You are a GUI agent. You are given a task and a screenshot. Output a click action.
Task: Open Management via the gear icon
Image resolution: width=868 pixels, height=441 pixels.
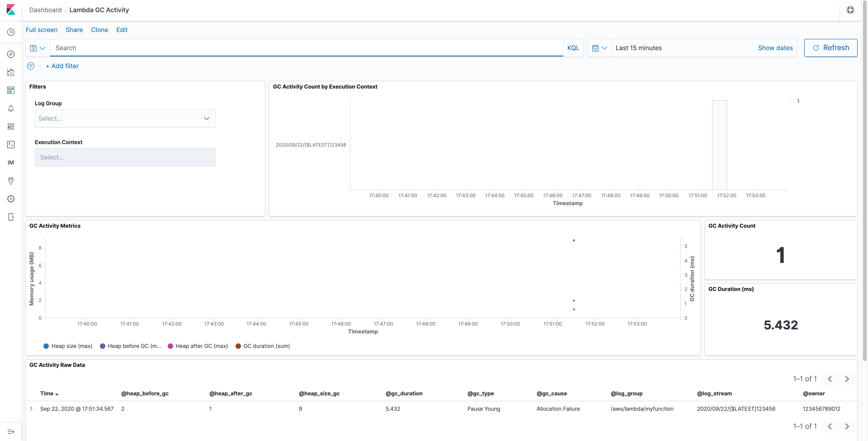[x=11, y=199]
